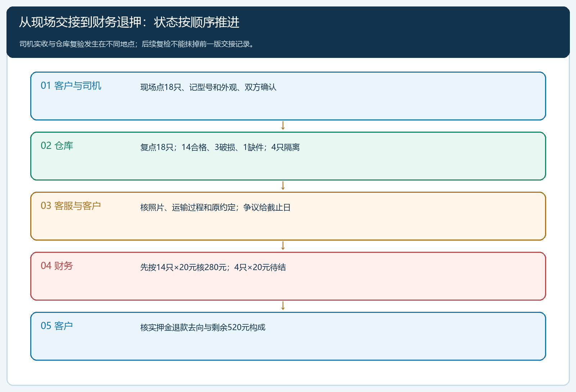Screen dimensions: 576x392
Task: Click text 先按14只×20元核280元；4只×20元待结
Action: 213,268
